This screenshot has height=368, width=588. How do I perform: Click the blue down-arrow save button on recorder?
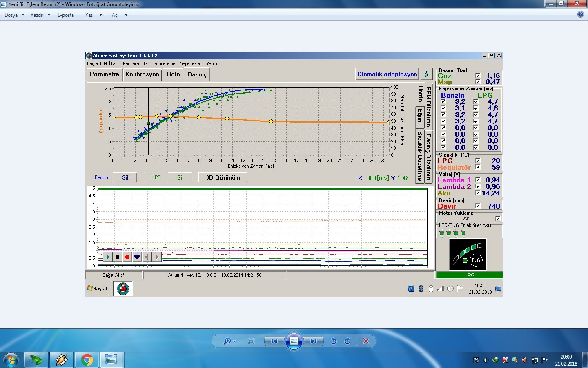137,257
